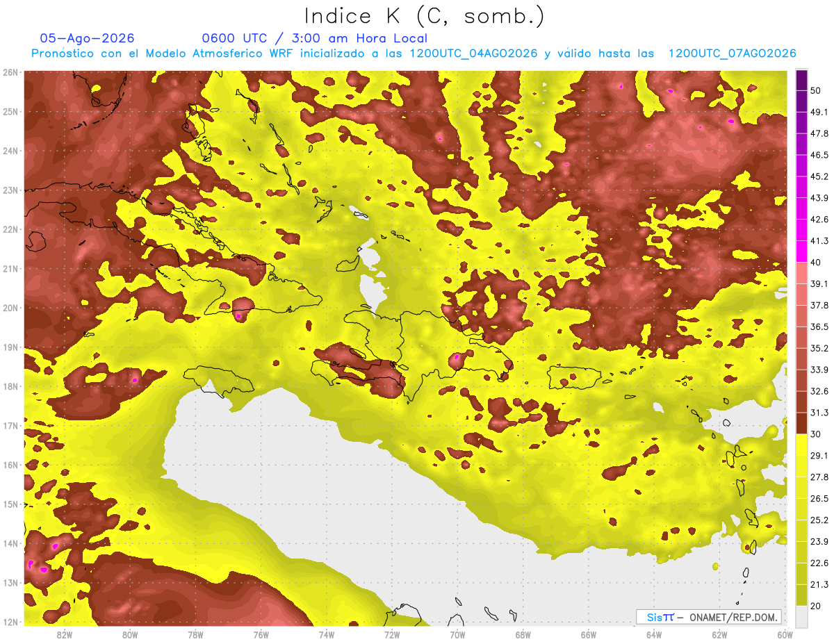Pick the dark purple colorbar segment above 50

click(x=801, y=80)
